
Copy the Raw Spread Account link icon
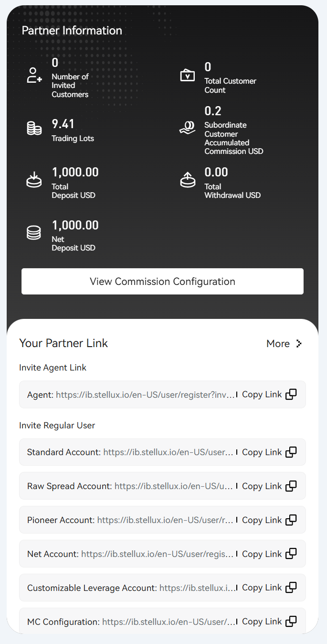click(x=291, y=486)
